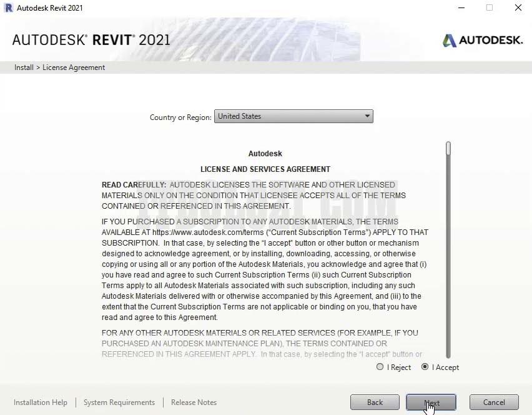Open the Country or Region dropdown
Screen dimensions: 532x415
point(293,116)
